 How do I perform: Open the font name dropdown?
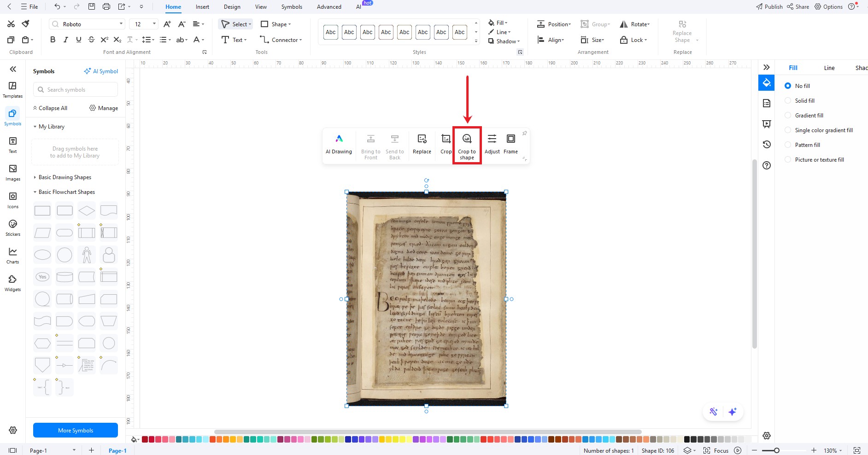(121, 24)
